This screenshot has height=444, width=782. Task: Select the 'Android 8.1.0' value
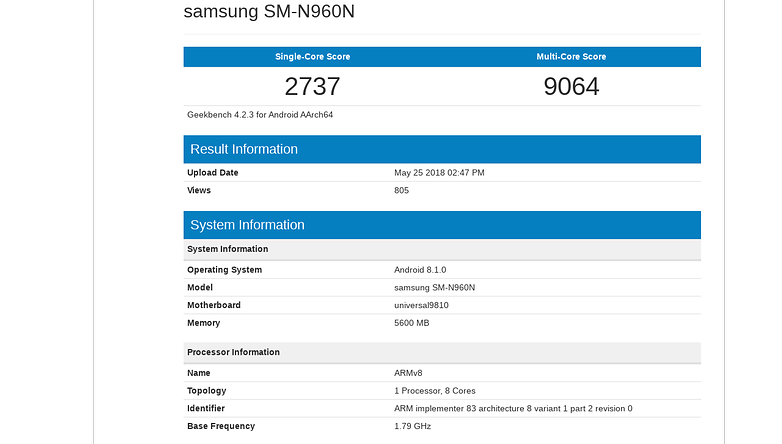(420, 270)
